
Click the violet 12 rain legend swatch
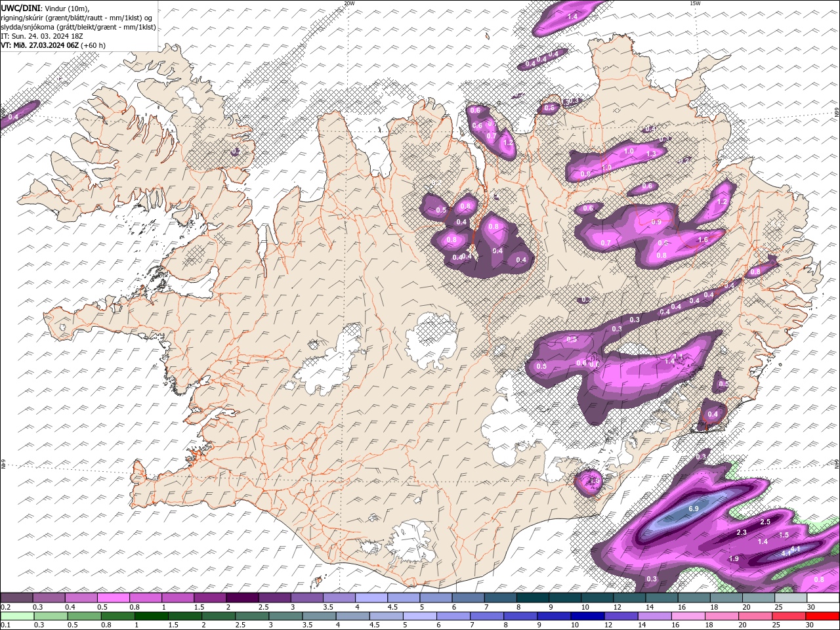(621, 616)
